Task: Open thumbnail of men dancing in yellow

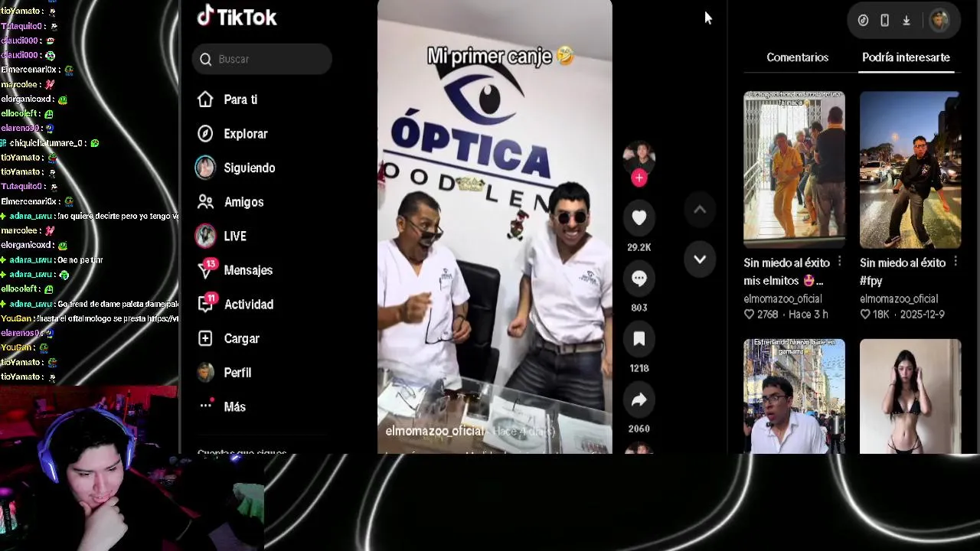Action: point(794,170)
